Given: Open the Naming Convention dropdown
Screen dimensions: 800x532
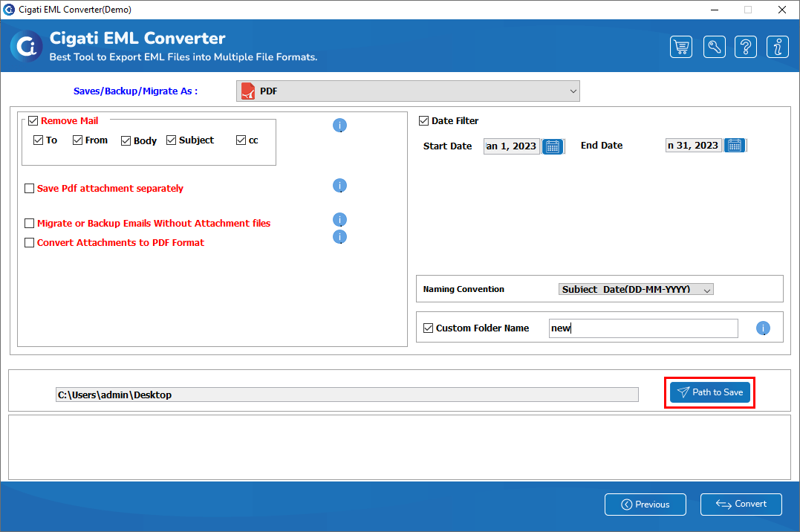Looking at the screenshot, I should [636, 290].
